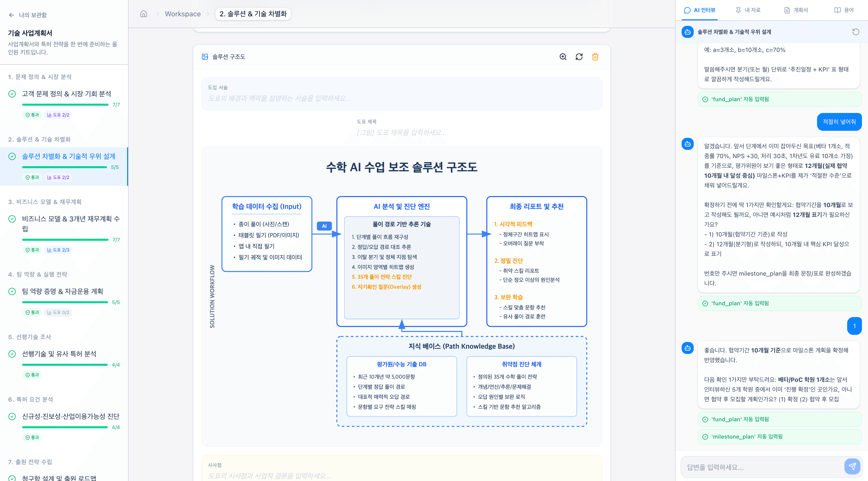
Task: Click the completed check icon for 고객 문제 정의
Action: point(12,94)
